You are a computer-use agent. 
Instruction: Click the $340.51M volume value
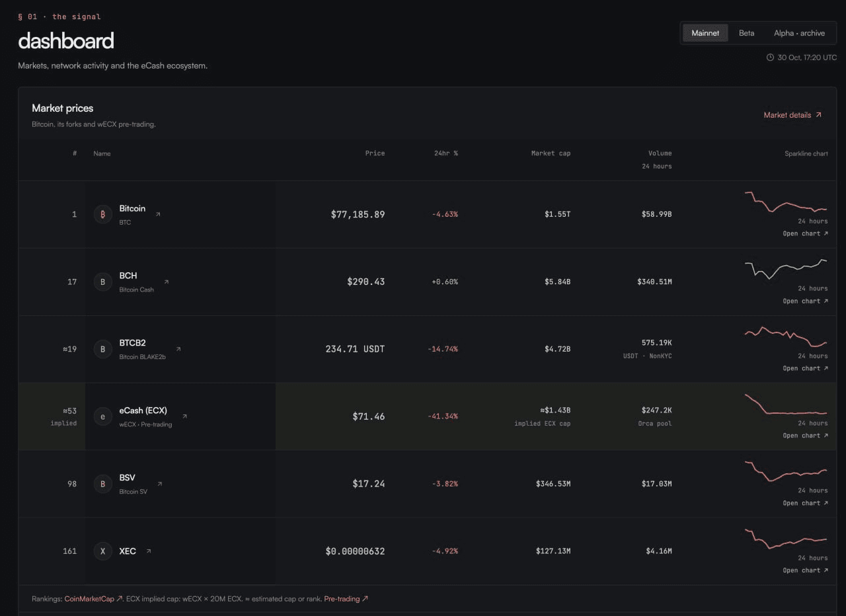(x=654, y=282)
